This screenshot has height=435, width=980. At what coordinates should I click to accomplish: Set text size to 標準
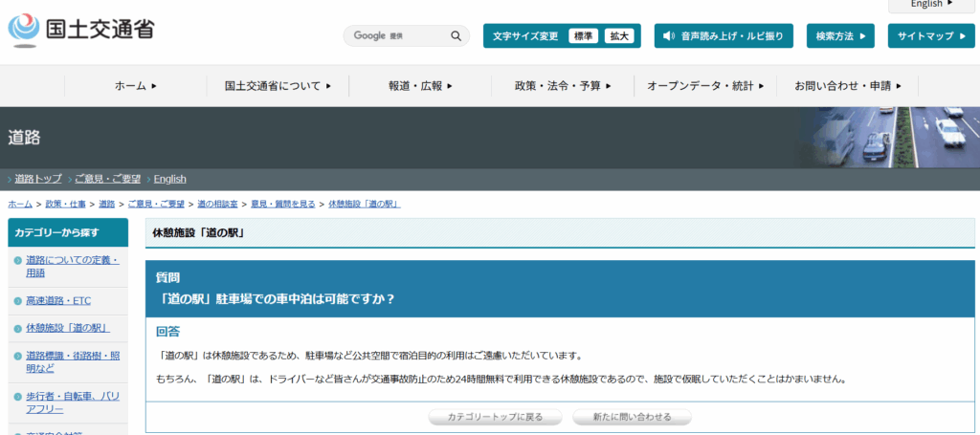point(583,35)
